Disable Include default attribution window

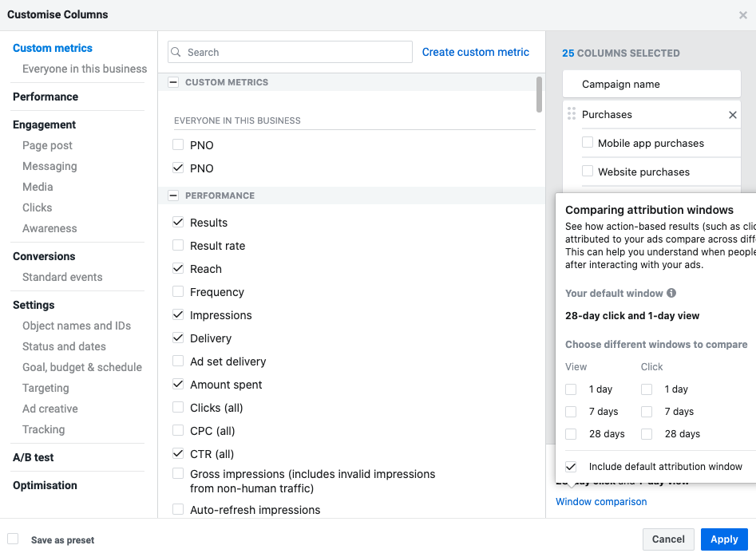pos(571,467)
